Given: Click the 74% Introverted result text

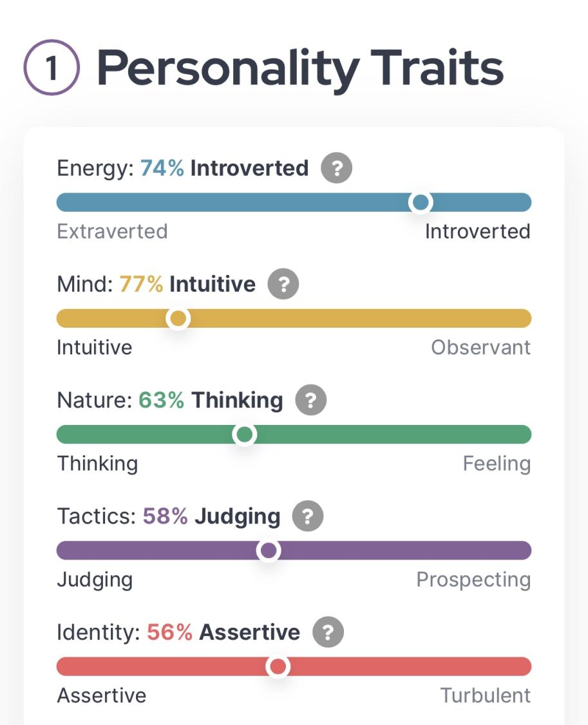Looking at the screenshot, I should pyautogui.click(x=224, y=169).
